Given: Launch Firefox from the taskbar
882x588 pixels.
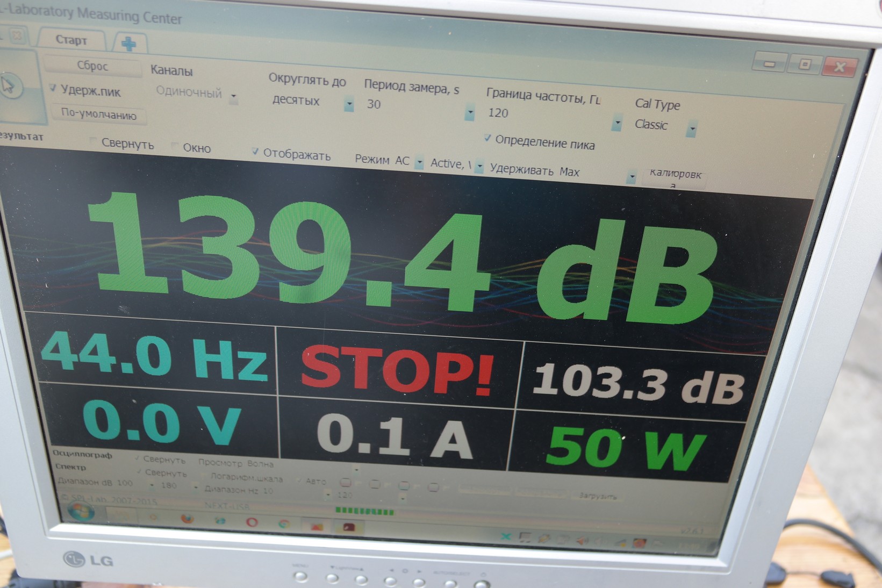Looking at the screenshot, I should point(187,519).
